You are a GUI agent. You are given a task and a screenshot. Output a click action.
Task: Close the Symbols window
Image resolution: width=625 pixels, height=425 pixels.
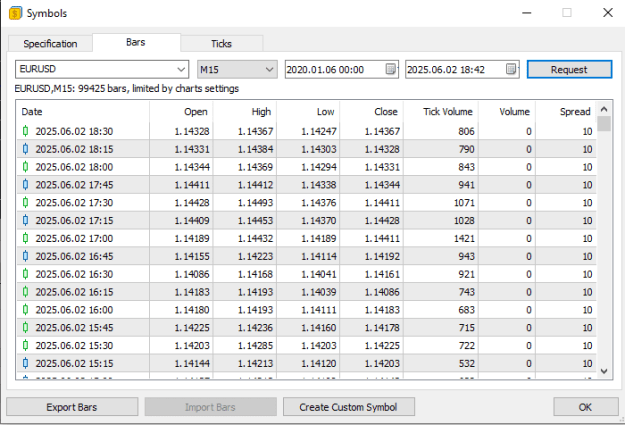click(608, 13)
